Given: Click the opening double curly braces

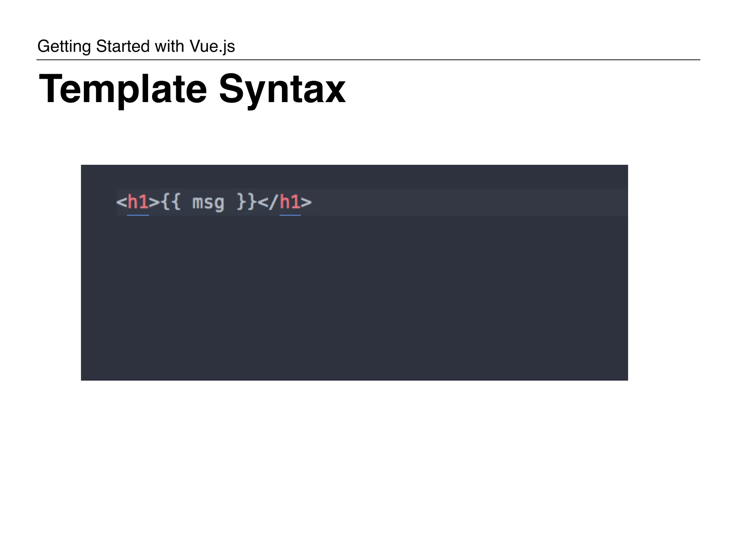Looking at the screenshot, I should [171, 202].
